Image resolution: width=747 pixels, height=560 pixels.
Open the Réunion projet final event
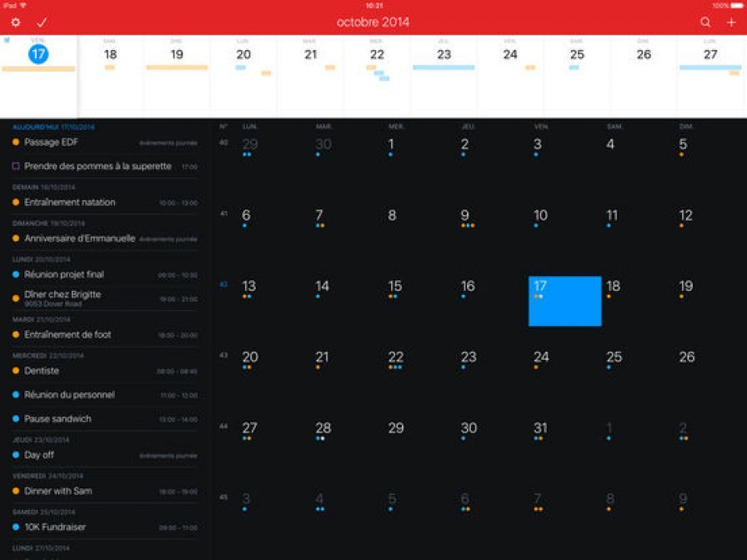click(x=64, y=274)
